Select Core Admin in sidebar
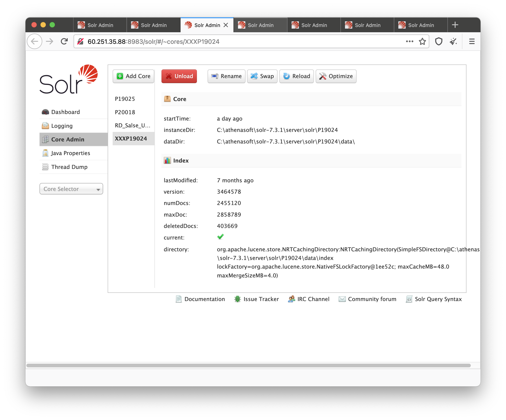 tap(74, 139)
